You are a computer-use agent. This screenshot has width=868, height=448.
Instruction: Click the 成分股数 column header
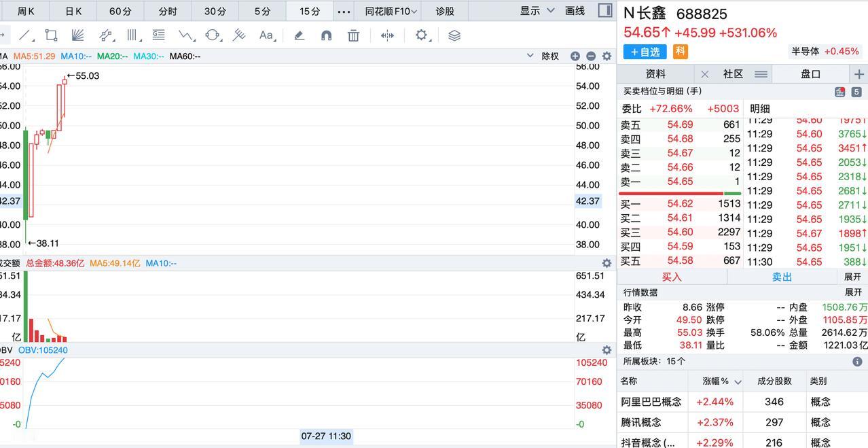click(774, 381)
